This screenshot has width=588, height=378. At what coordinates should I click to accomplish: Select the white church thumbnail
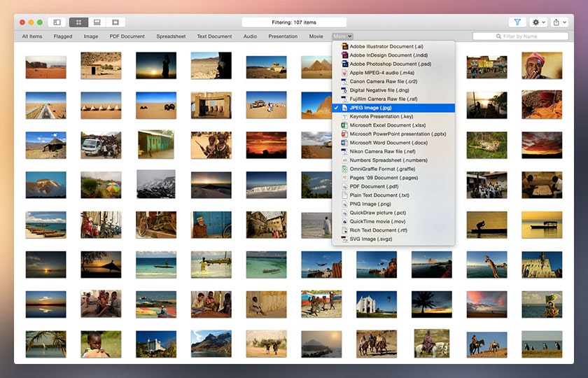377,304
